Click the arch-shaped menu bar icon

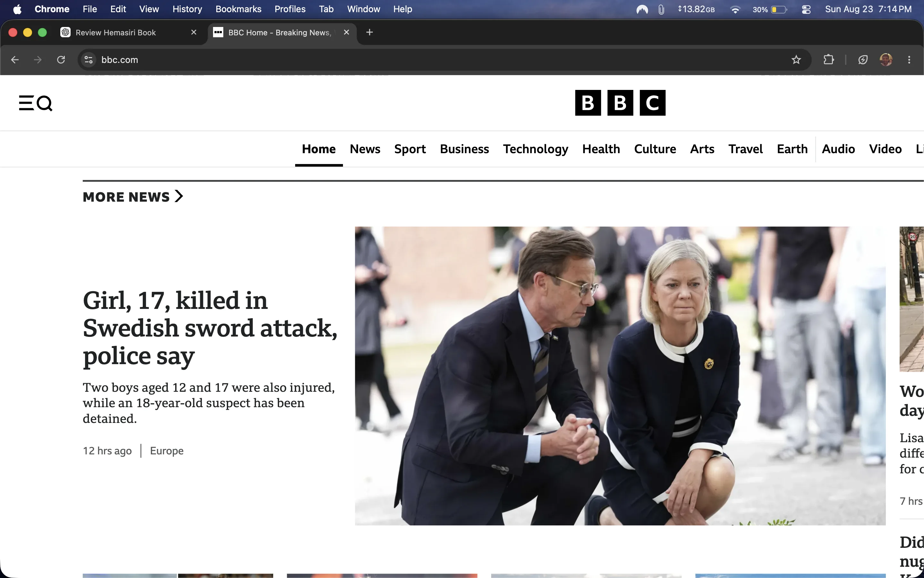coord(642,10)
